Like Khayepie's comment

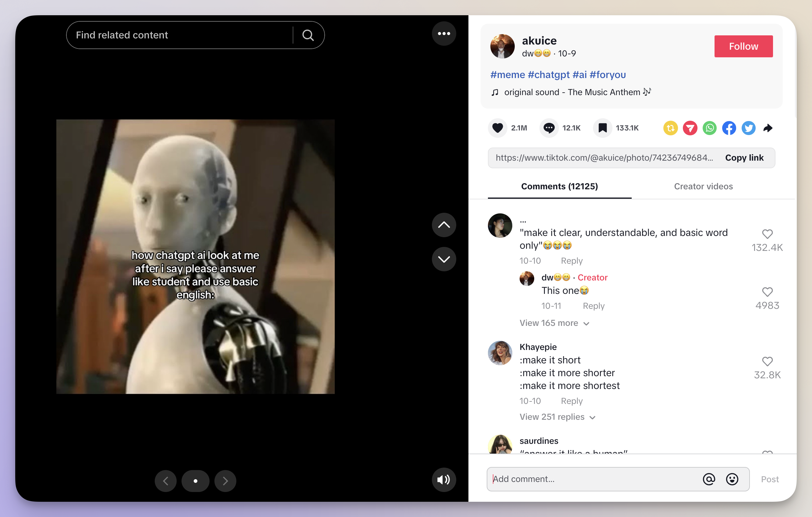point(767,361)
